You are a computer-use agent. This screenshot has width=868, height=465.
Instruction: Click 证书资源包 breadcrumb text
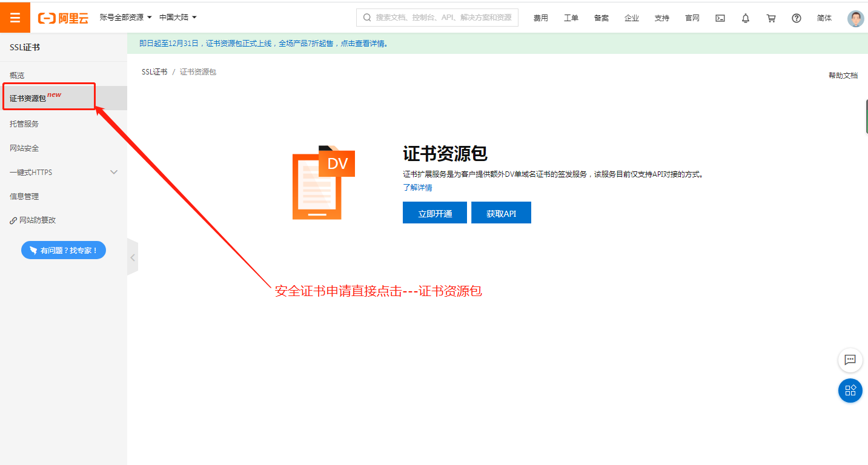pos(198,72)
